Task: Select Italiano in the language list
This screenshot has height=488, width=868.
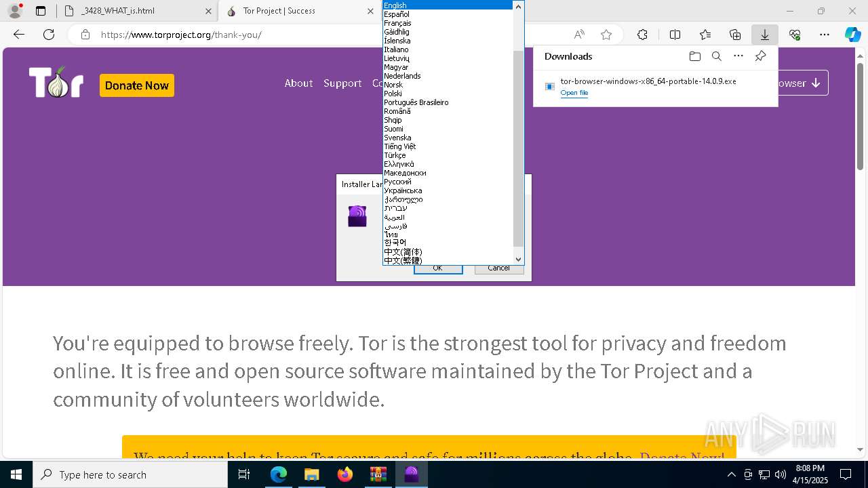Action: click(x=448, y=49)
